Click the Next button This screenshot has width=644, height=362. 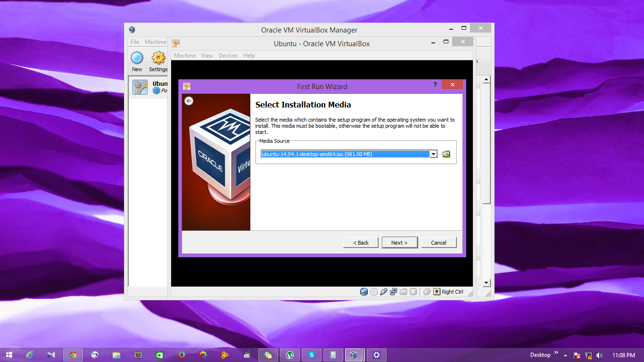pyautogui.click(x=400, y=242)
